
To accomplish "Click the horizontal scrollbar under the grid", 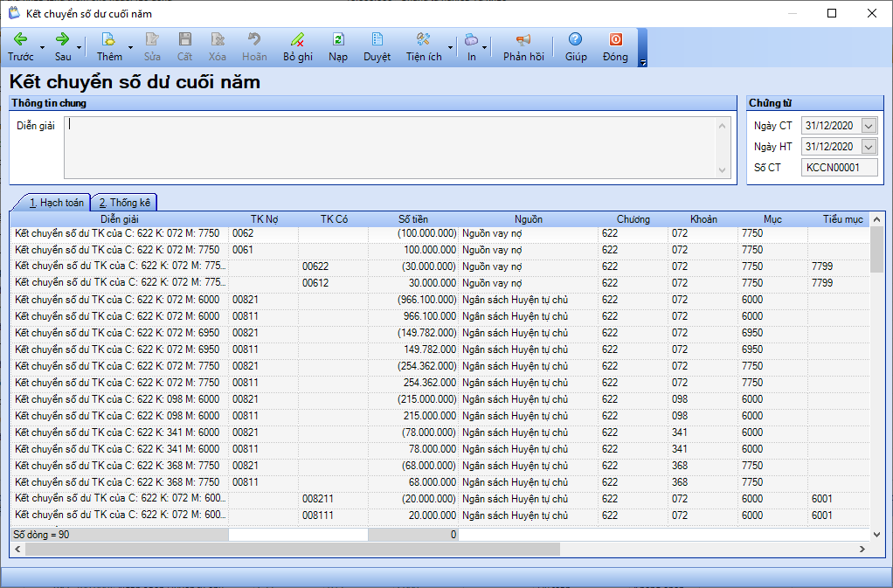I will (293, 550).
